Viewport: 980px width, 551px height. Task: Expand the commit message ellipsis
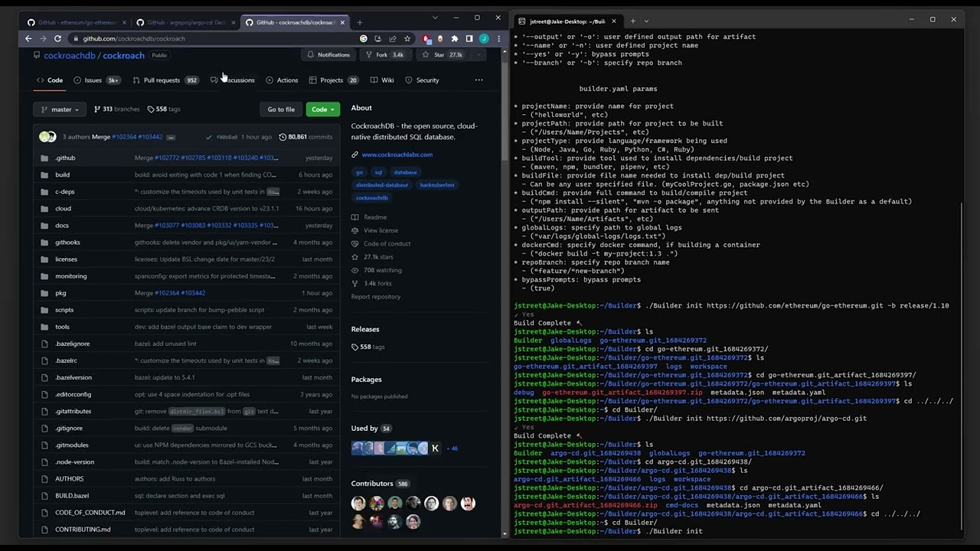coord(171,137)
